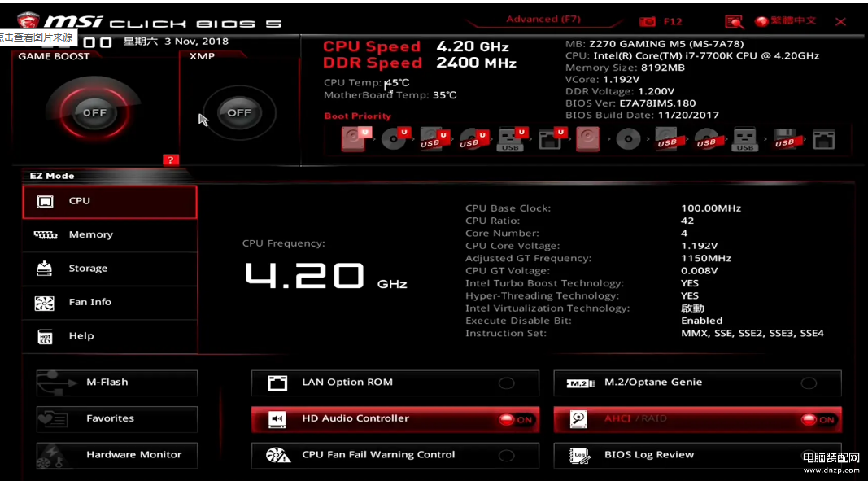Viewport: 868px width, 481px height.
Task: Click the Adjusted GT Frequency 1150MHz value
Action: click(x=706, y=259)
